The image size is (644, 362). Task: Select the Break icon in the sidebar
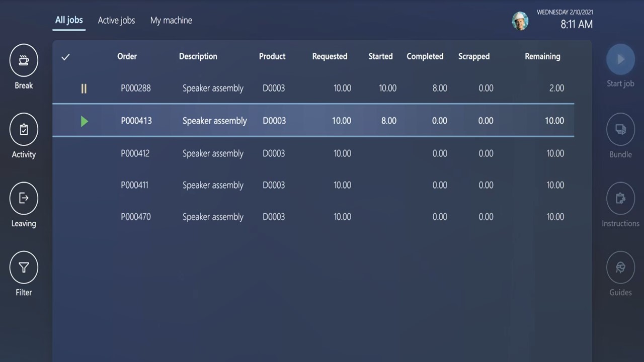click(x=24, y=60)
